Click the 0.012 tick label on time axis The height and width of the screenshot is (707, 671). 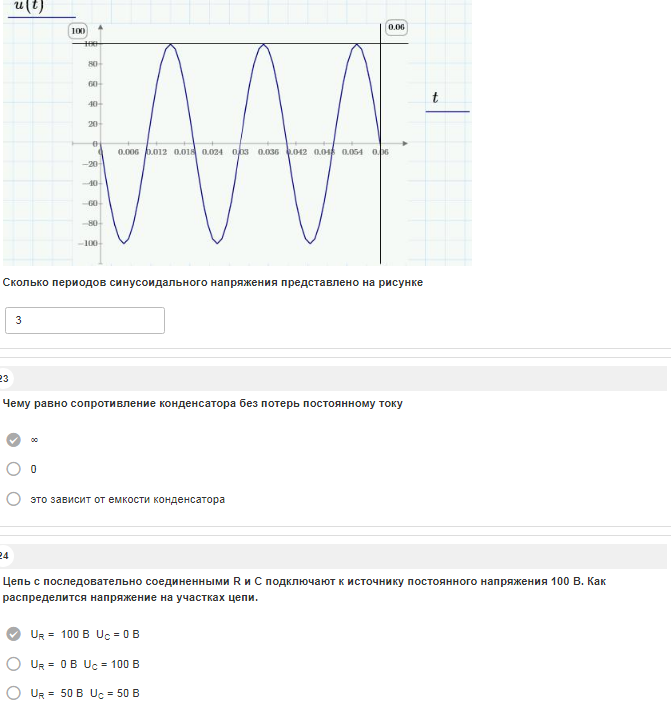tap(156, 152)
